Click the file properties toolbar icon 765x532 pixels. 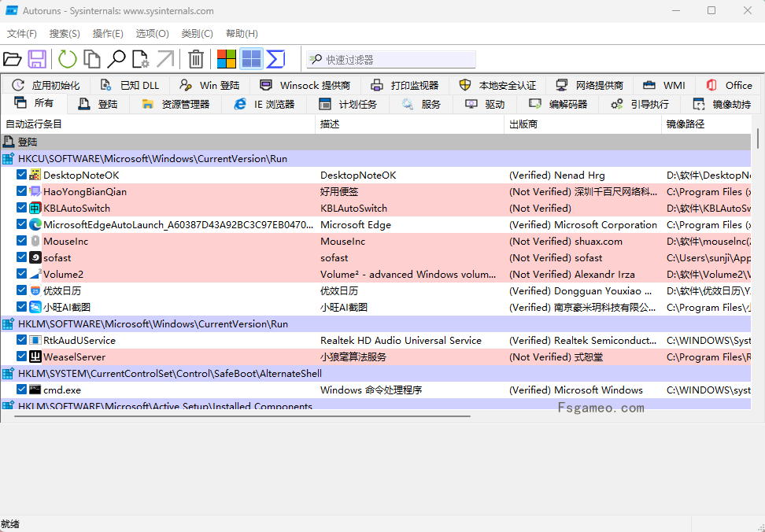[141, 60]
